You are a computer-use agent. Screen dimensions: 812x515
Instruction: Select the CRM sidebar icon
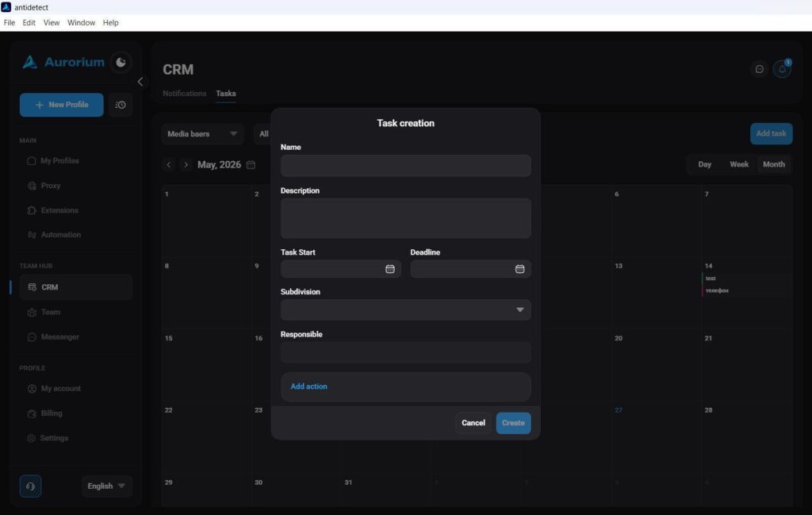[x=32, y=287]
